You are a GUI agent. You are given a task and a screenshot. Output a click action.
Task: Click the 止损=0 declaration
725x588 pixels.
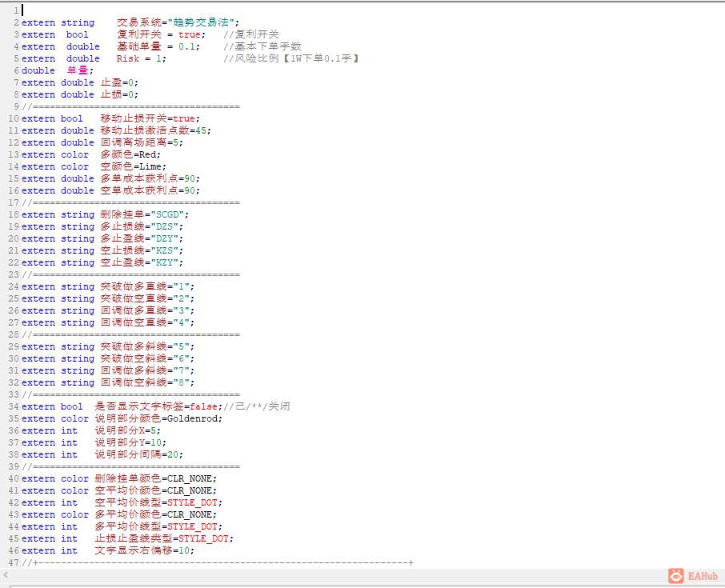click(79, 94)
